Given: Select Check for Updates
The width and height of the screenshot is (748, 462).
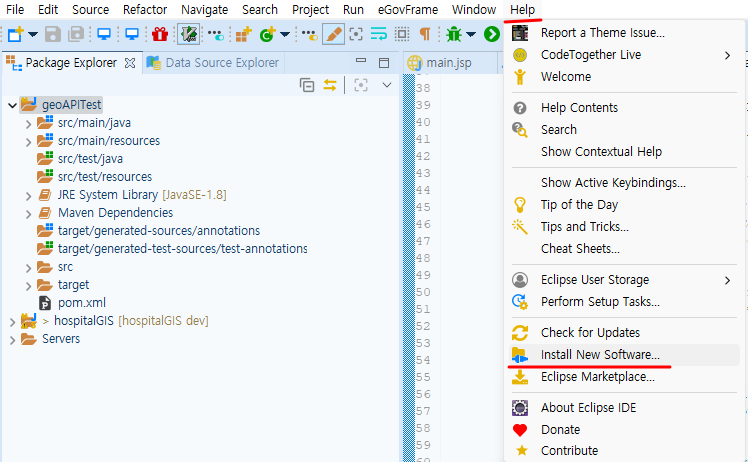Looking at the screenshot, I should 624,333.
